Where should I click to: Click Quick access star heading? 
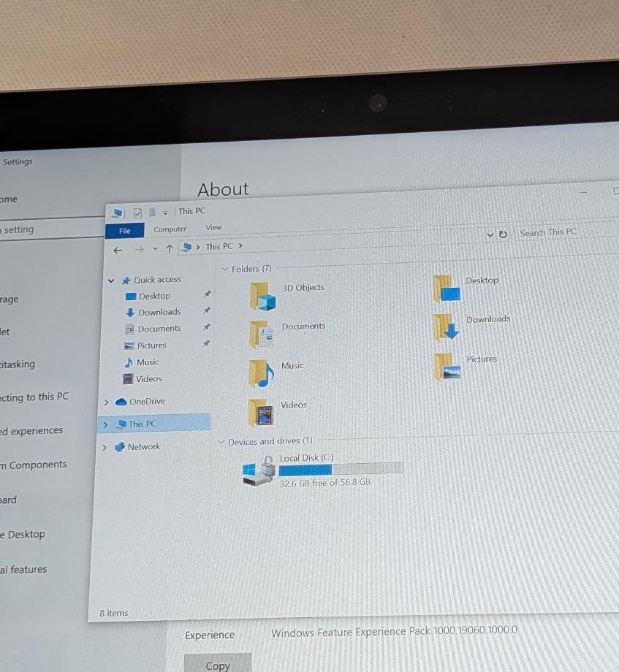pyautogui.click(x=152, y=280)
